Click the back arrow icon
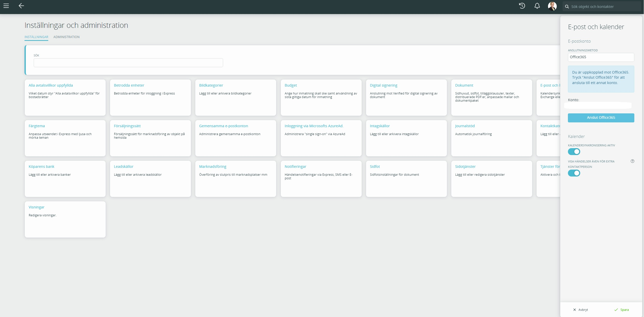 click(x=21, y=6)
